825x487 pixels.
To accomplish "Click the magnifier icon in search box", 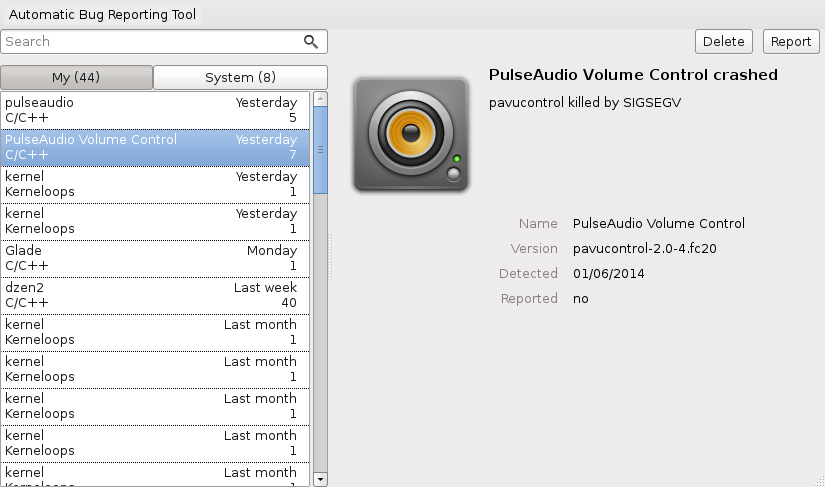I will click(x=311, y=42).
